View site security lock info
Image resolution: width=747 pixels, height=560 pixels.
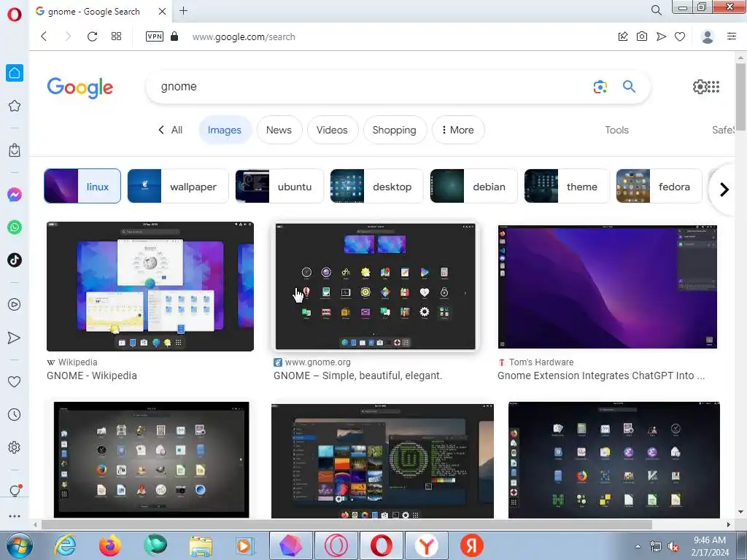[x=174, y=36]
